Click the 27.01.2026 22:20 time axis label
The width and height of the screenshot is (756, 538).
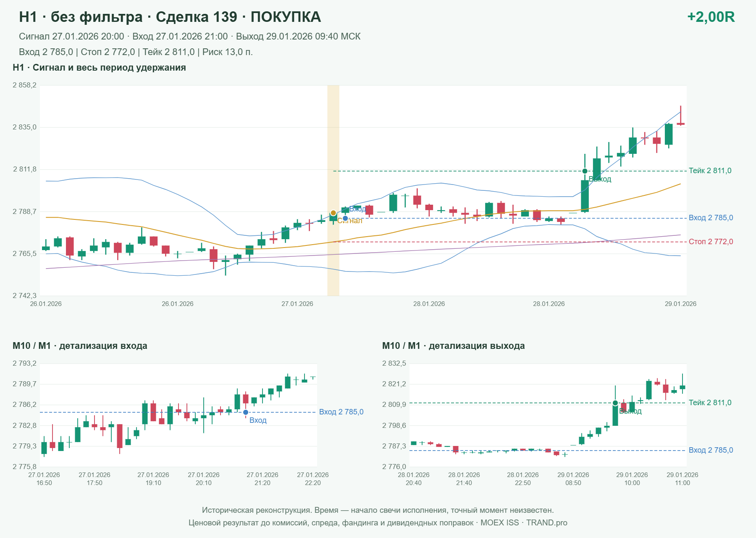point(313,479)
